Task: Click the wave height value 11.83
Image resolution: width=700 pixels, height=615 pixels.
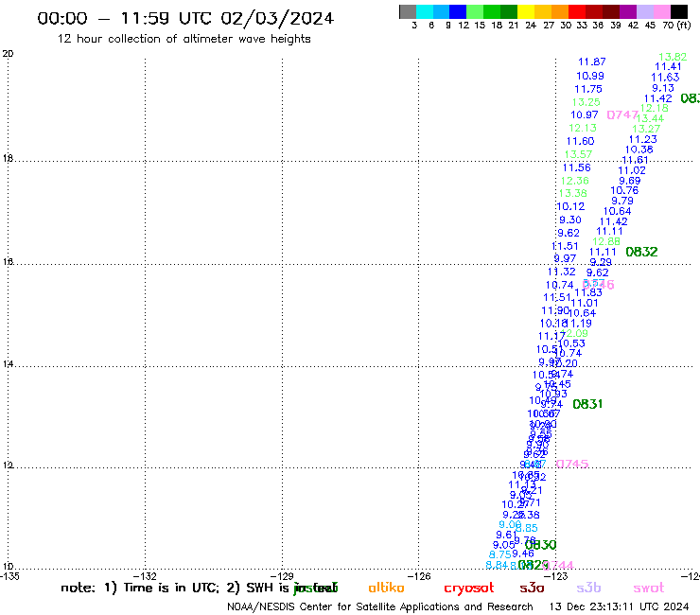Action: [588, 293]
